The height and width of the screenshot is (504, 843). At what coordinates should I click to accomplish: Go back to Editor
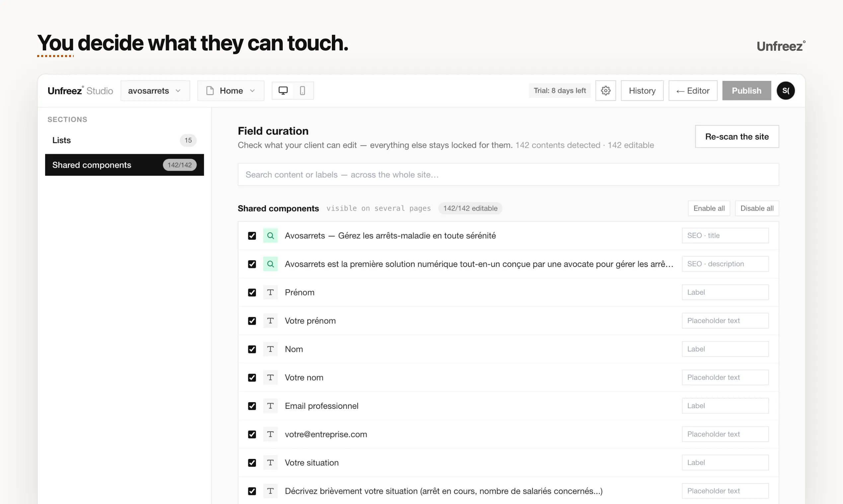pyautogui.click(x=693, y=91)
